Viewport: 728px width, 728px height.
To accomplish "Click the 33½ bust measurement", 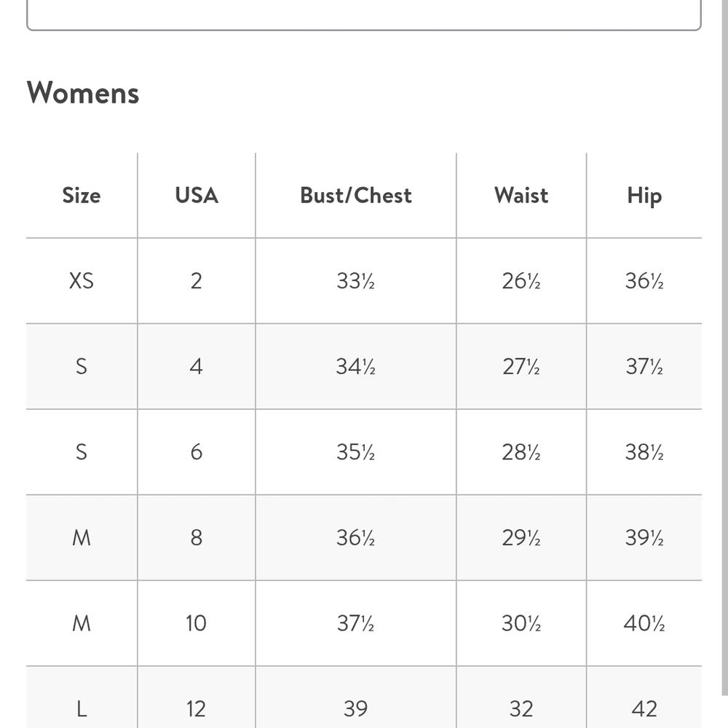I will tap(356, 281).
